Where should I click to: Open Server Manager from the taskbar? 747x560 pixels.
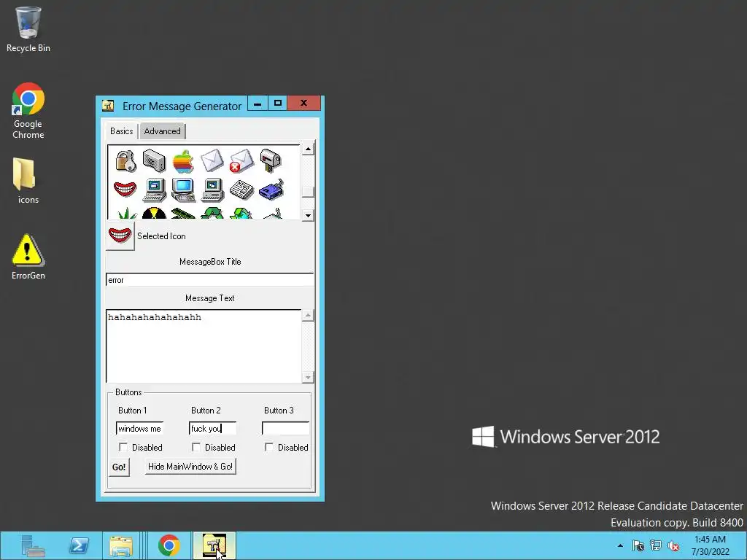[x=33, y=545]
